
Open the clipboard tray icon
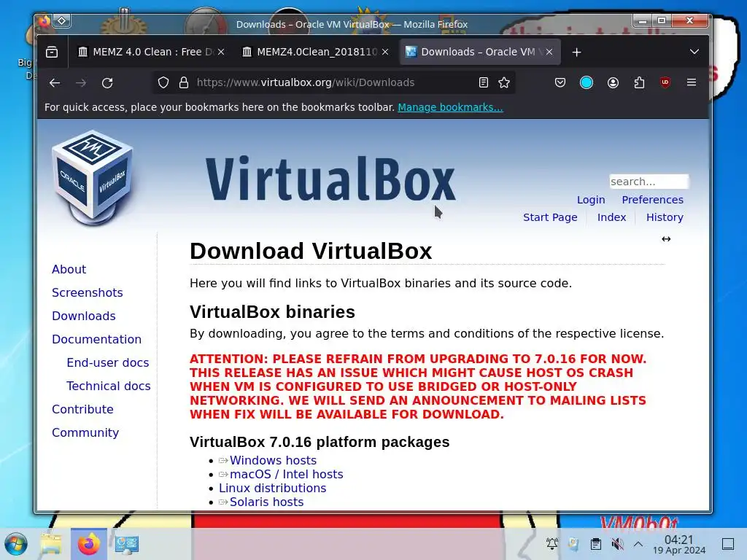click(x=595, y=544)
